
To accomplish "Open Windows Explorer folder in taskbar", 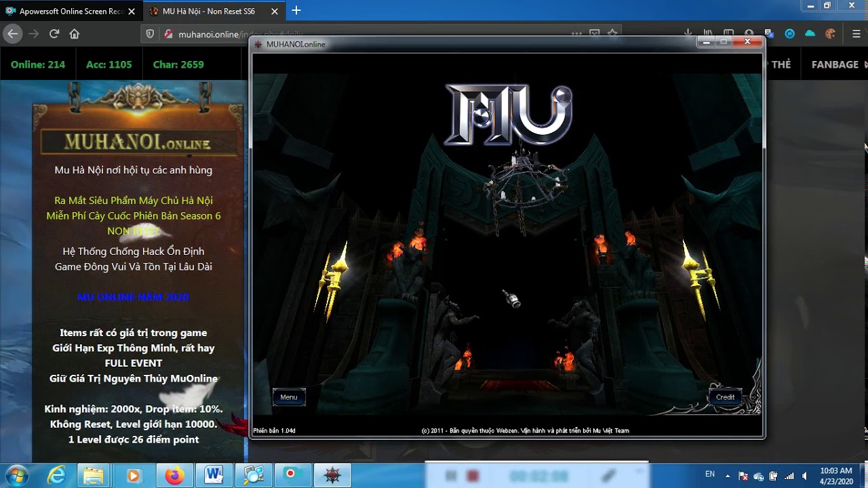I will 94,476.
